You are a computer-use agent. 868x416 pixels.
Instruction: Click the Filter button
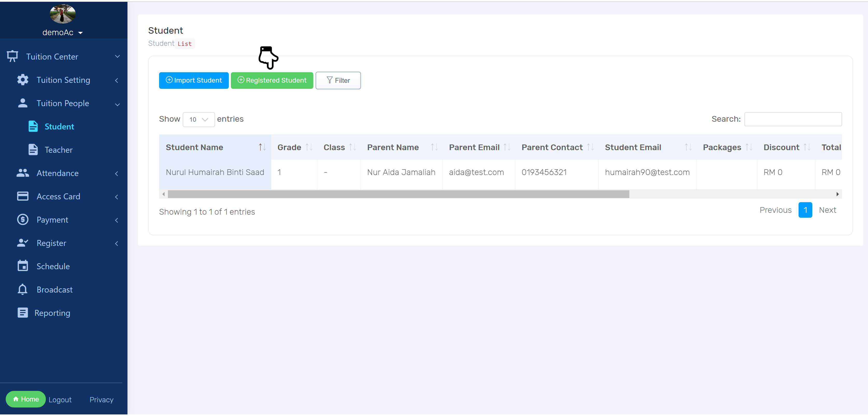[x=338, y=80]
